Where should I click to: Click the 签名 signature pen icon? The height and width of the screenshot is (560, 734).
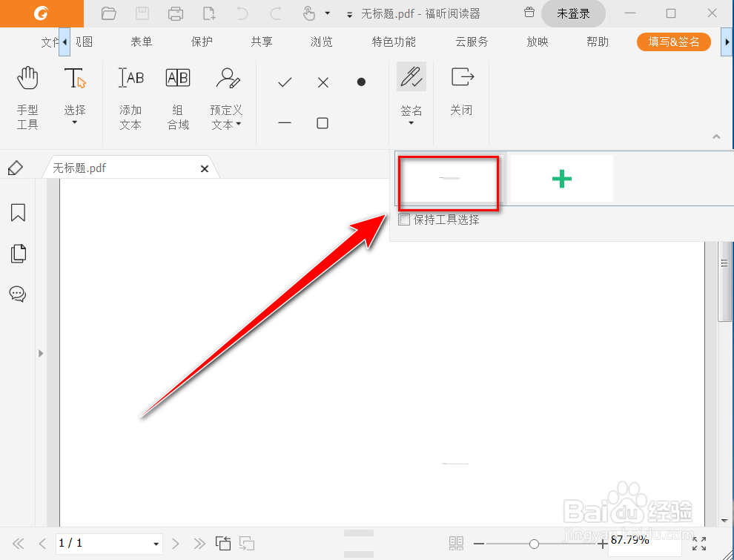pos(411,77)
